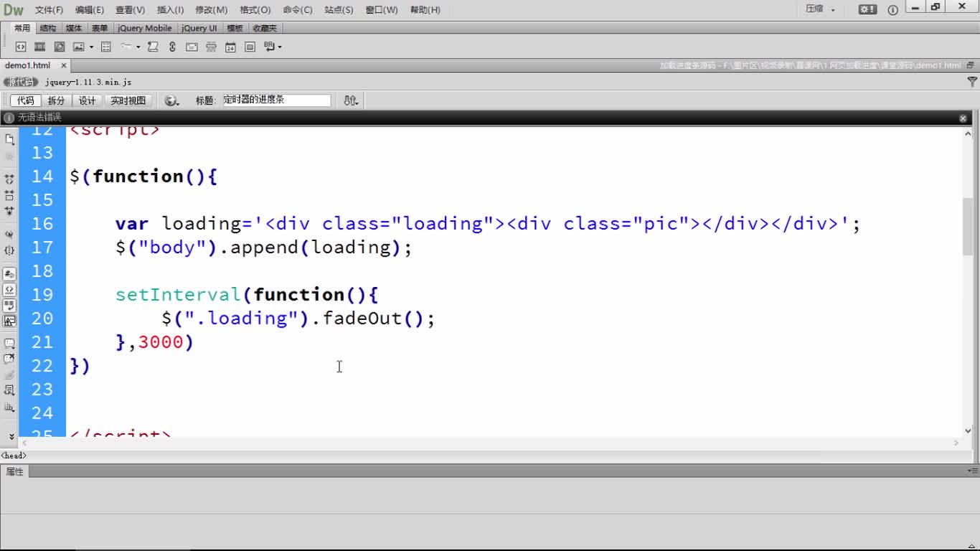
Task: Insert a Div tag from the Common toolbar
Action: pyautogui.click(x=21, y=47)
